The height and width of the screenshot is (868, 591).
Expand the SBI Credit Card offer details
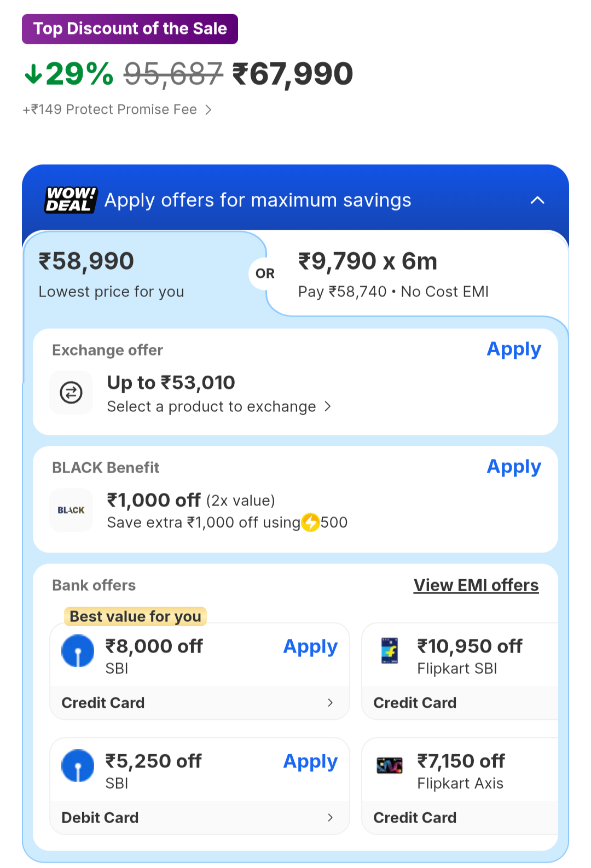click(330, 703)
